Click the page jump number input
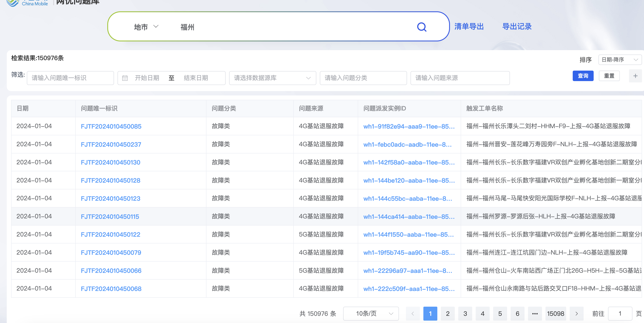644x323 pixels. click(620, 313)
